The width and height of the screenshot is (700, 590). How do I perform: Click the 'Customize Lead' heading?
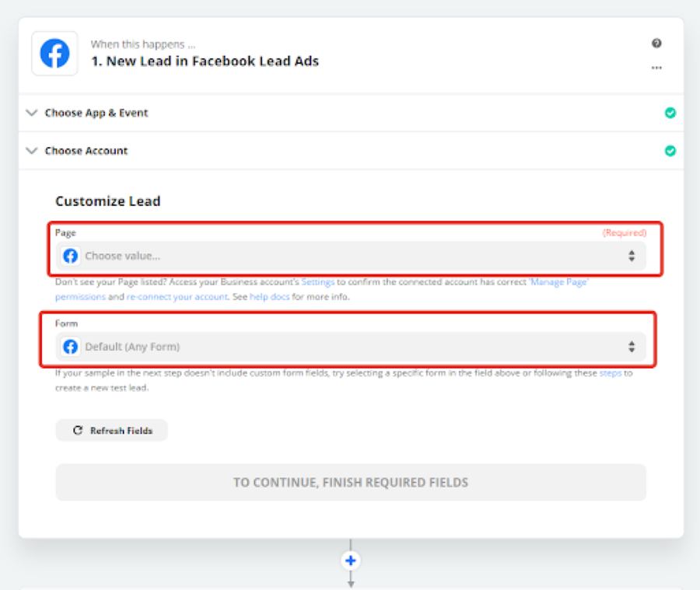pyautogui.click(x=107, y=201)
